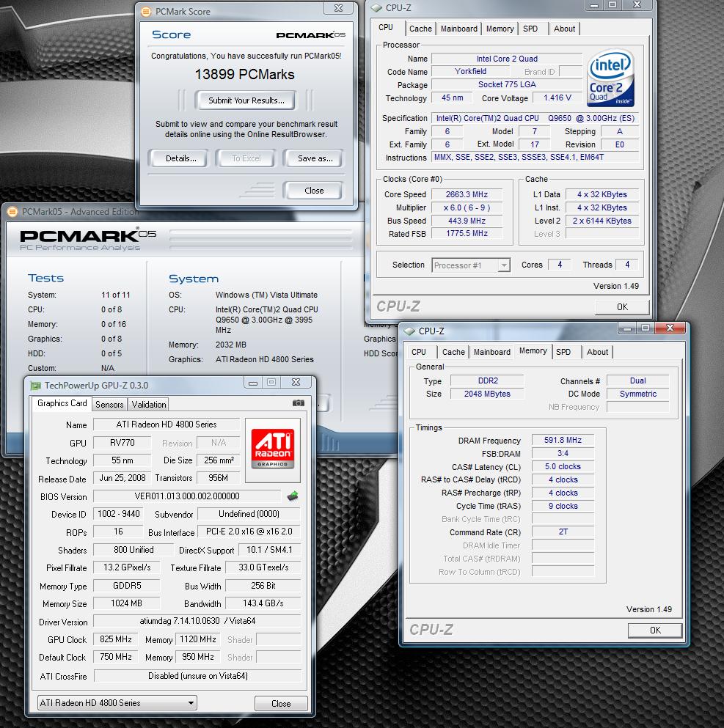Screen dimensions: 724x728
Task: Click the GPU Clock 825 MHz field
Action: point(116,639)
